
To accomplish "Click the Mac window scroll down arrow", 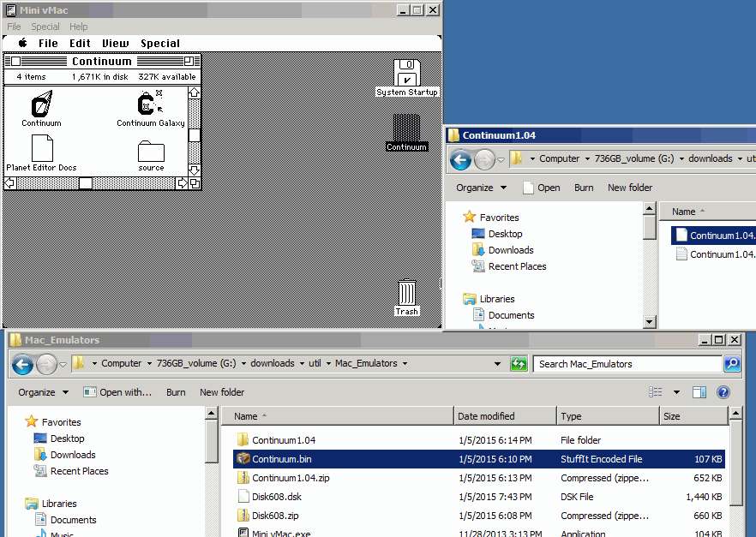I will click(195, 170).
